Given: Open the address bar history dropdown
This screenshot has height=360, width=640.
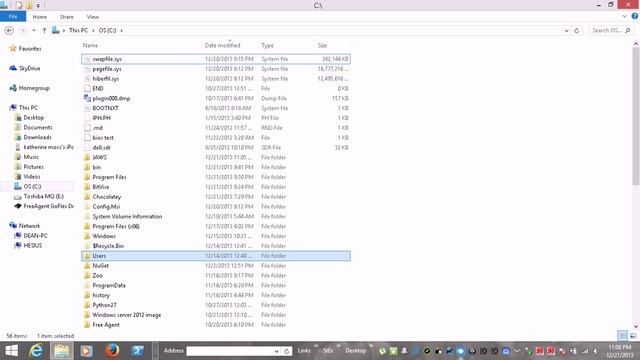Looking at the screenshot, I should click(567, 31).
